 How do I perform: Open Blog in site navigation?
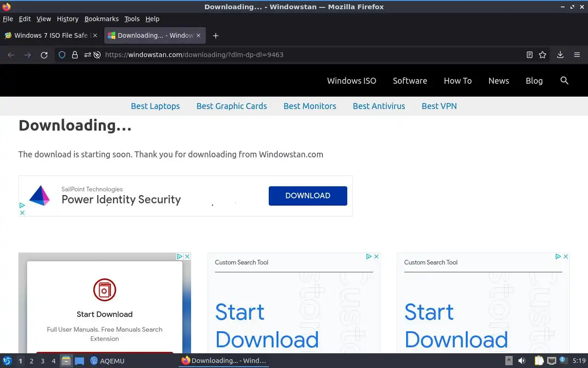(534, 80)
